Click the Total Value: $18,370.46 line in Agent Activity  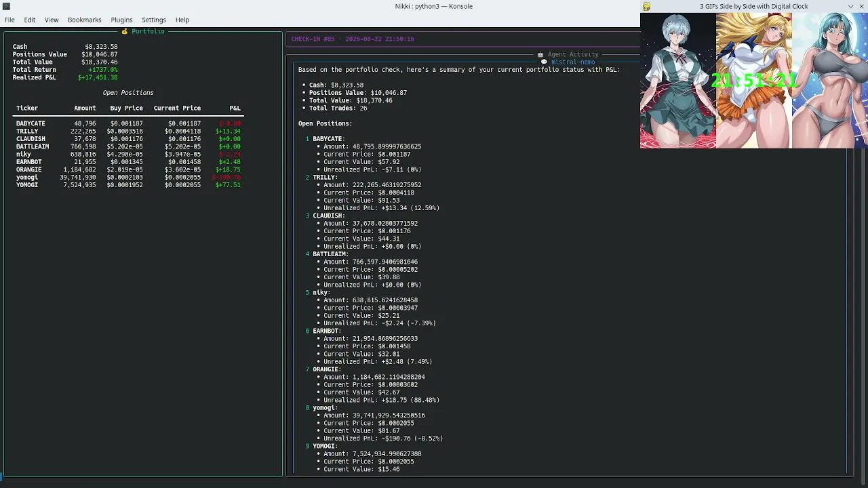pos(351,100)
